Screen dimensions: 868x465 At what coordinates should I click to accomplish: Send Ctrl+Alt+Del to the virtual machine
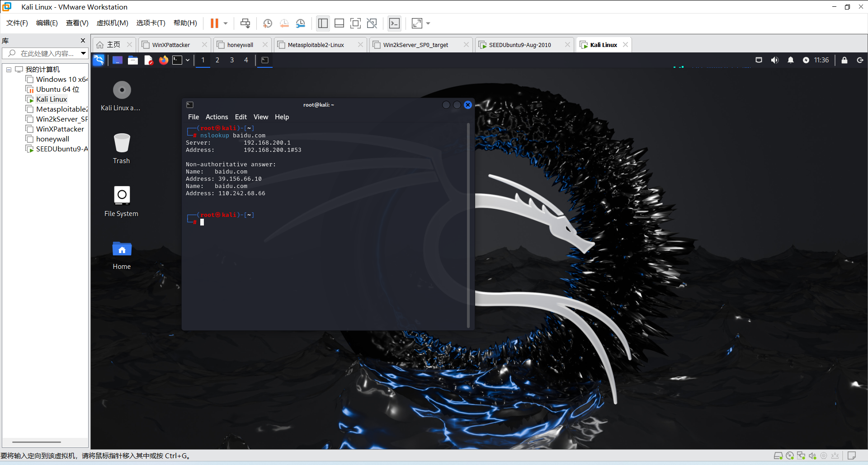click(x=245, y=23)
